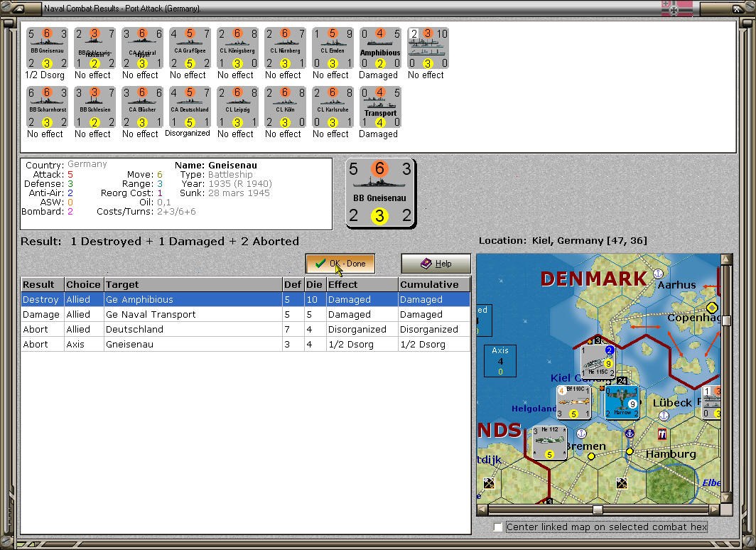The width and height of the screenshot is (756, 550).
Task: Select the CL Karlsruhe ship counter
Action: tap(333, 107)
